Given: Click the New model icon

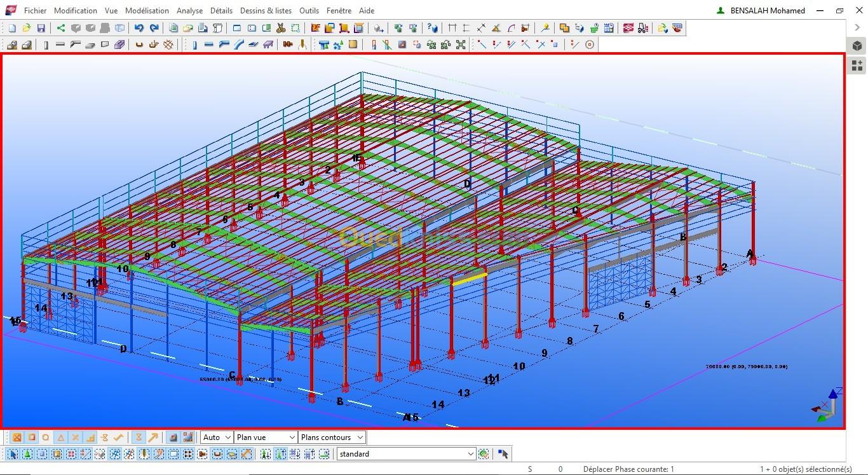Looking at the screenshot, I should 12,28.
